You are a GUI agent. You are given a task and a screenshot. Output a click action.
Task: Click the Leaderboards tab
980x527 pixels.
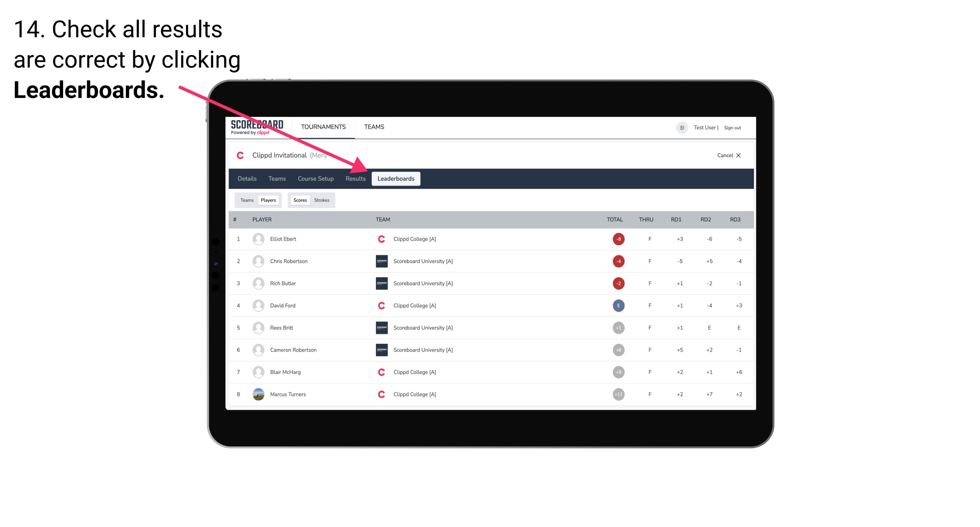tap(397, 179)
